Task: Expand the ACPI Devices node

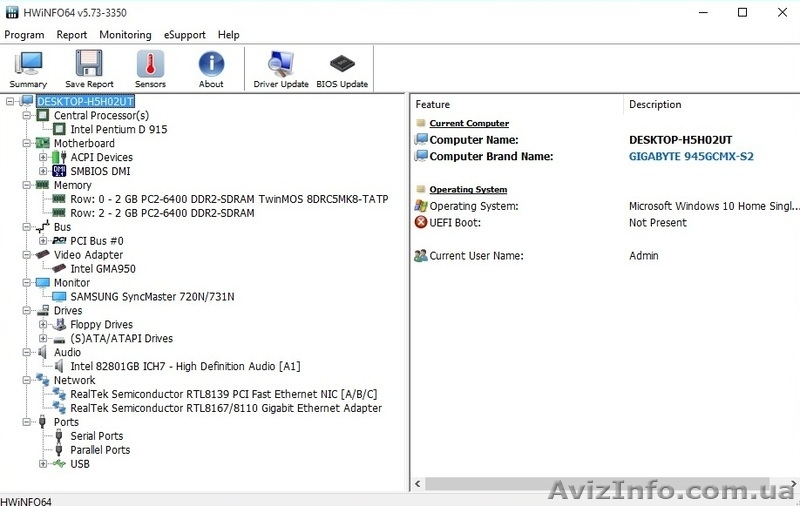Action: [x=43, y=157]
